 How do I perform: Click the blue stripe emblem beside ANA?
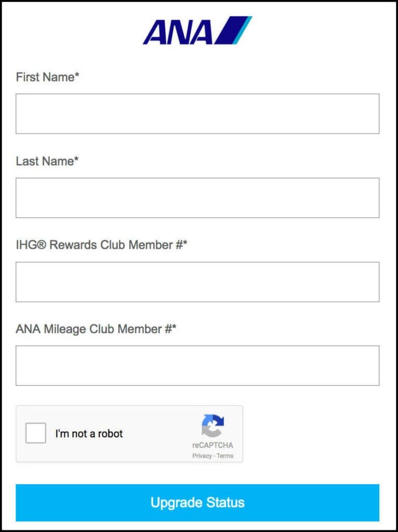click(233, 30)
